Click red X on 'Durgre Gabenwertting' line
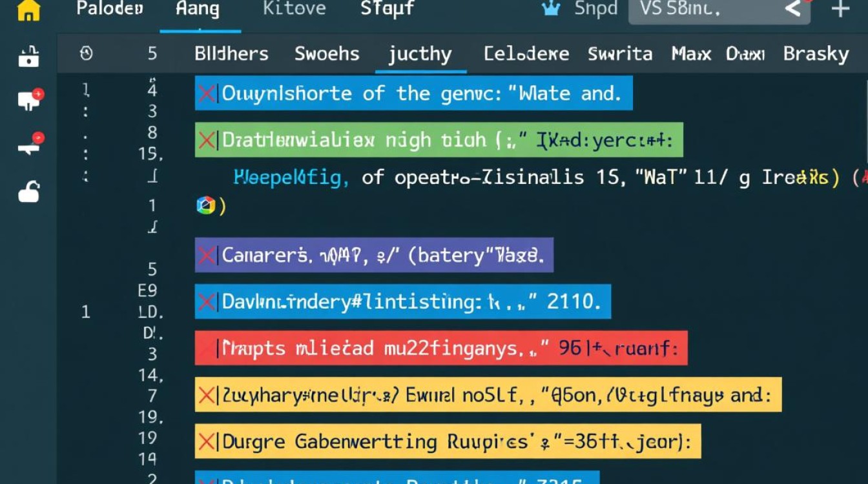 [x=207, y=442]
